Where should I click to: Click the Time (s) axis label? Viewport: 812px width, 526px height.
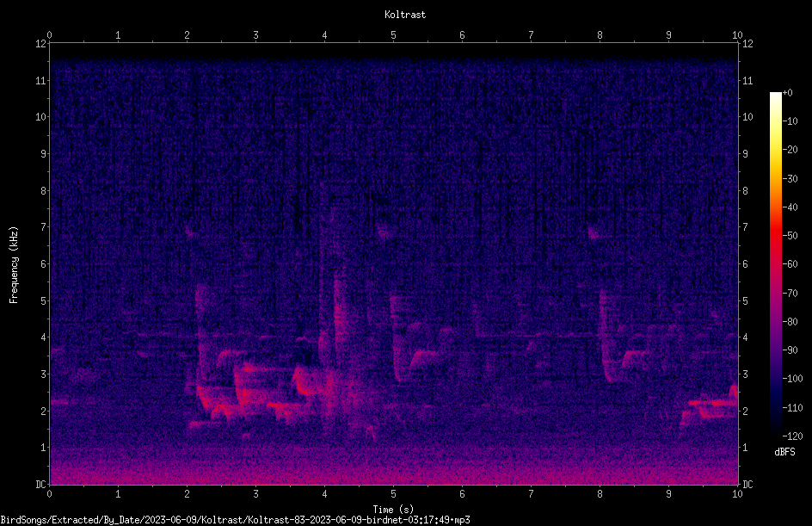coord(393,510)
